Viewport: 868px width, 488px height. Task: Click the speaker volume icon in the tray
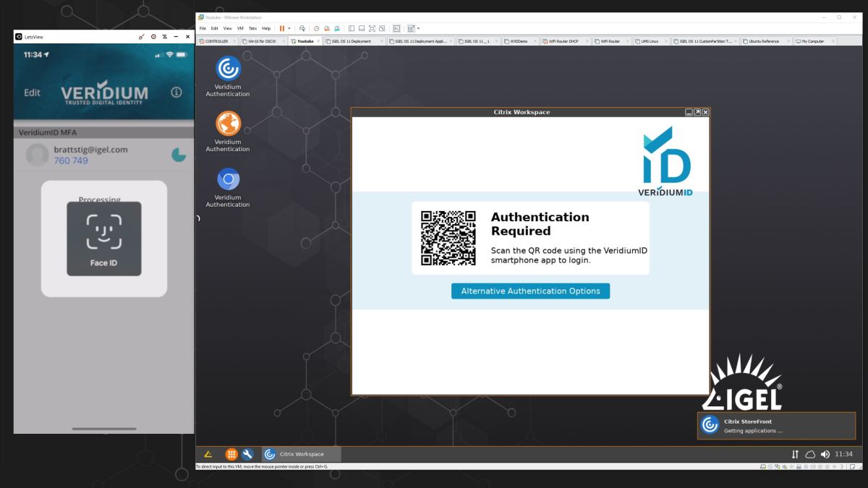tap(825, 454)
